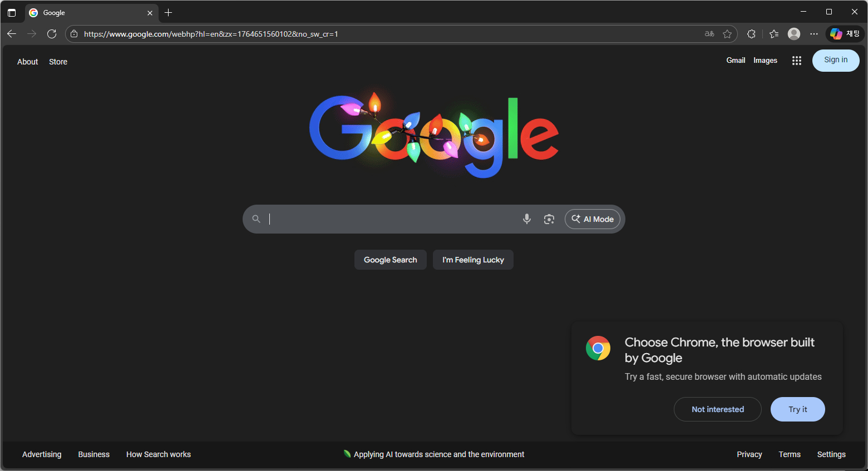Open the Terms footer link
868x471 pixels.
point(790,454)
